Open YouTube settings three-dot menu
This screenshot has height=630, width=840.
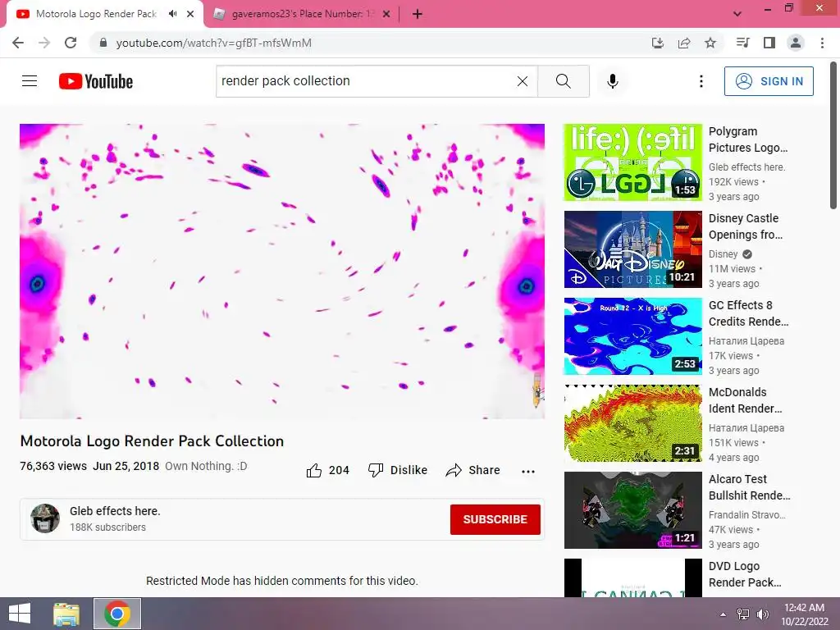point(701,81)
